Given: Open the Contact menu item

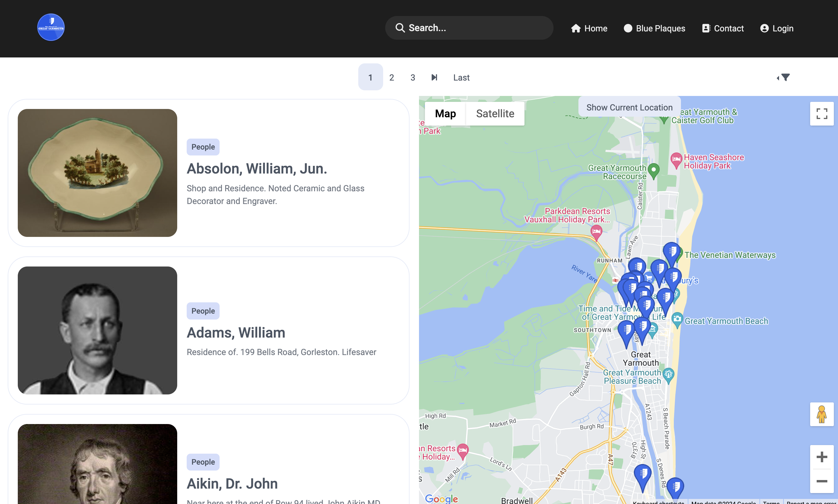Looking at the screenshot, I should tap(723, 28).
